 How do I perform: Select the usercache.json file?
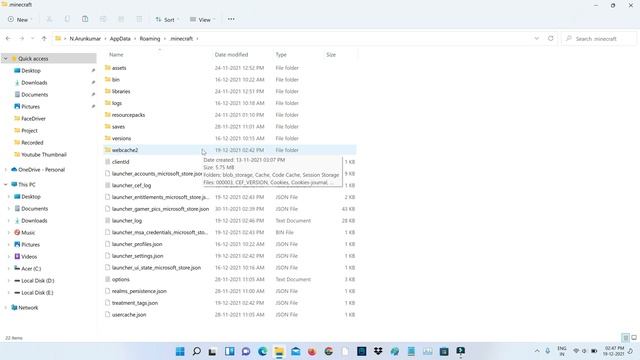[x=230, y=315]
